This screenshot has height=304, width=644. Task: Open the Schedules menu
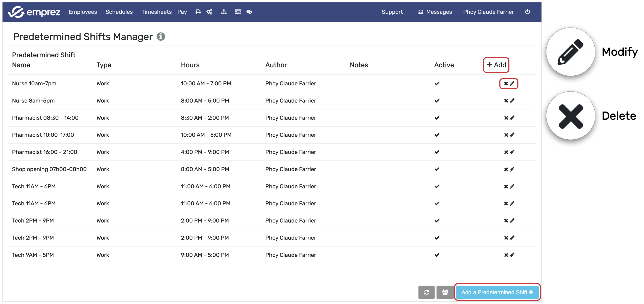119,12
